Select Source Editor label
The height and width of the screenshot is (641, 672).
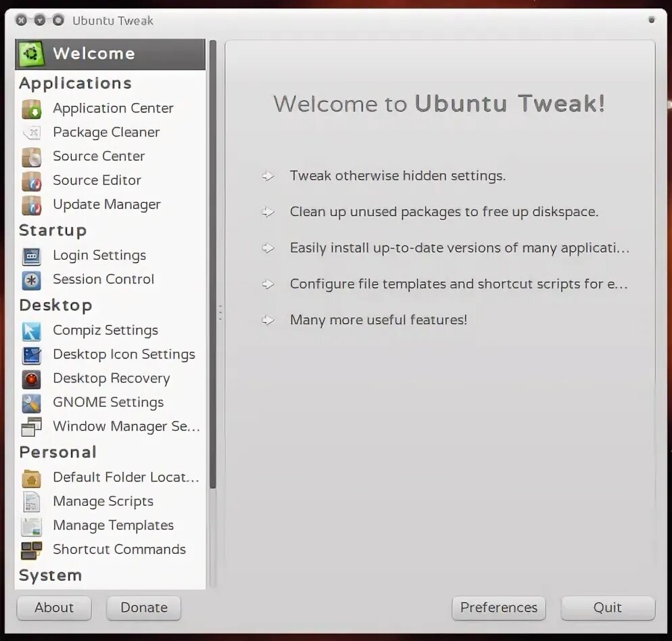coord(97,180)
